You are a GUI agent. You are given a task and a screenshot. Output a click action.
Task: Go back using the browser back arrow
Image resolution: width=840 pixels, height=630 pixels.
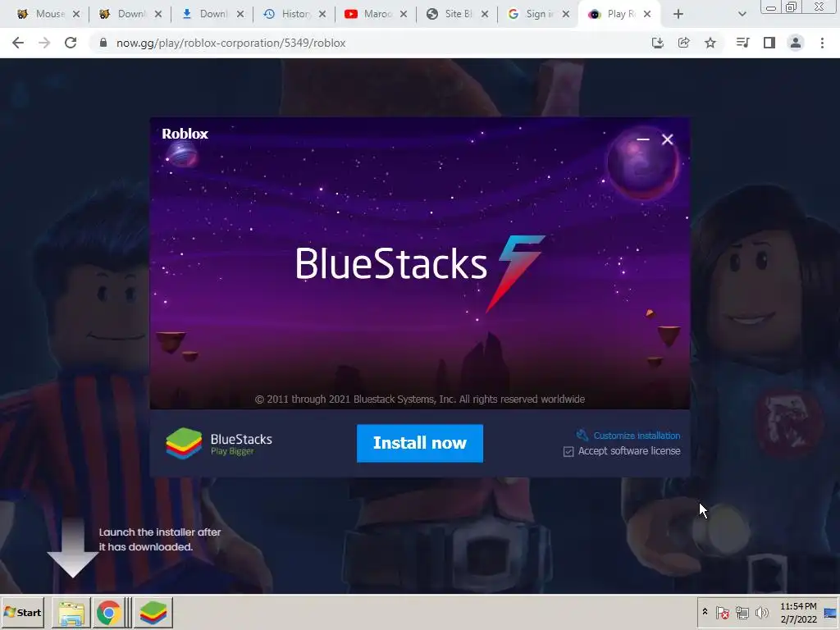18,43
